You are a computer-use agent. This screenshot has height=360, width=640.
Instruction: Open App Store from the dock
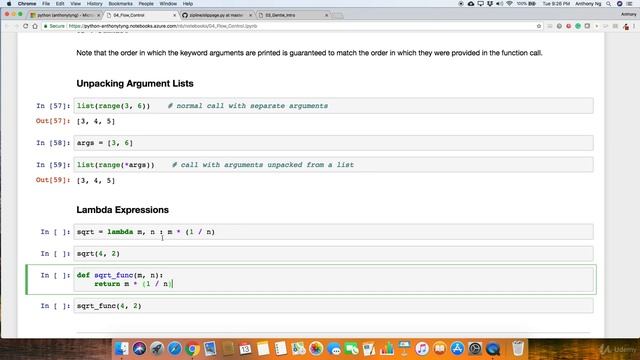click(x=457, y=349)
